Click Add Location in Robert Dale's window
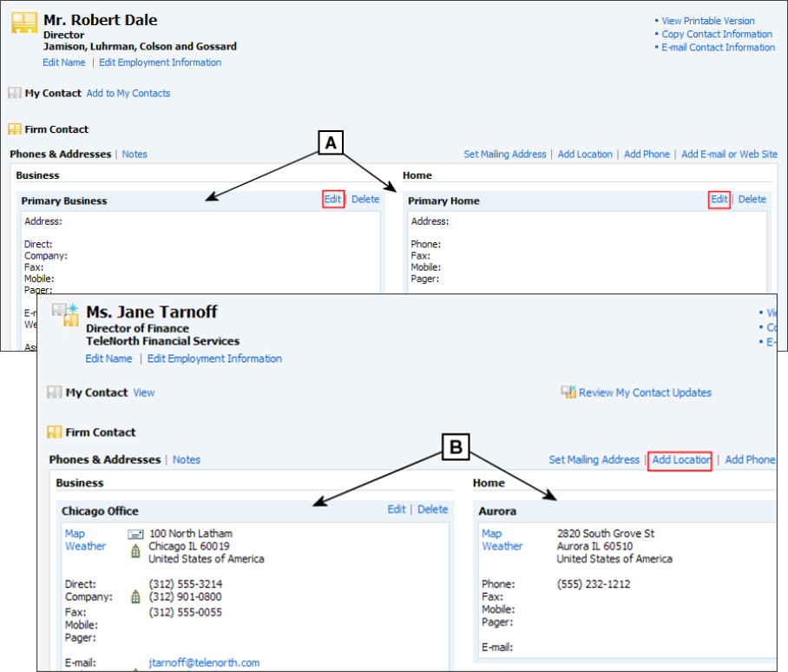 (585, 155)
